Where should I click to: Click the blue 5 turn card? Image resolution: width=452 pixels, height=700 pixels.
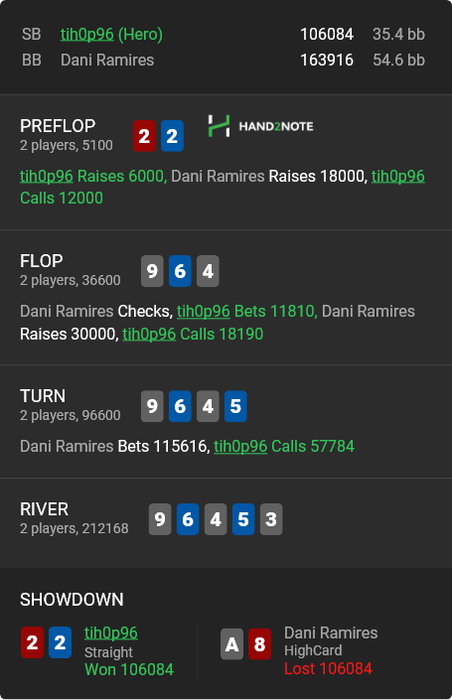[235, 406]
